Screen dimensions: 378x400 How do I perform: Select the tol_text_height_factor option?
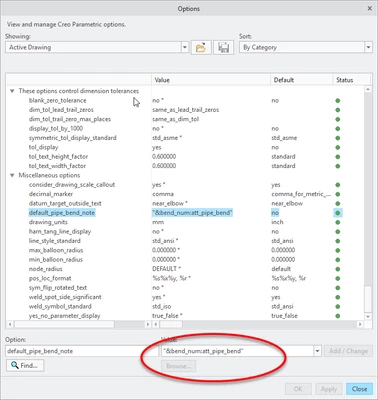coord(58,157)
